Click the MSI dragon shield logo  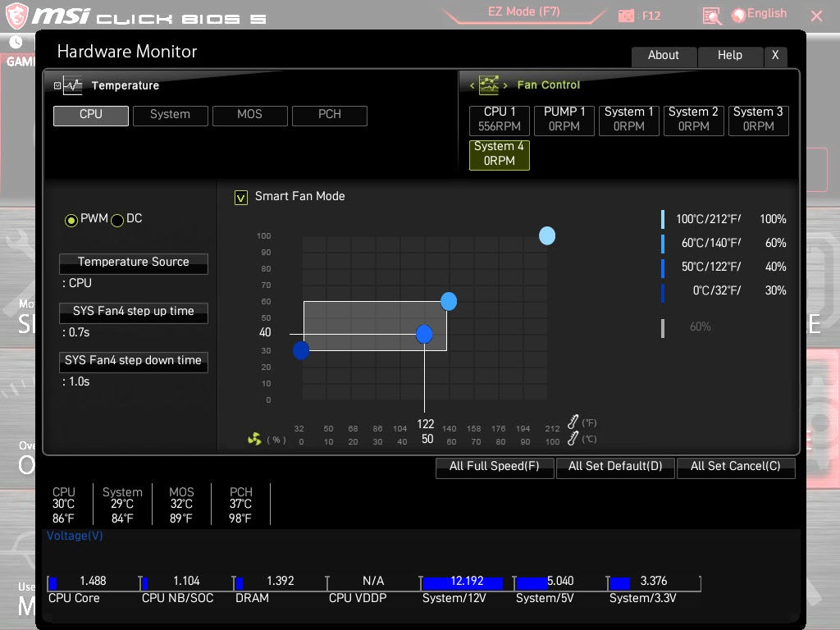16,15
